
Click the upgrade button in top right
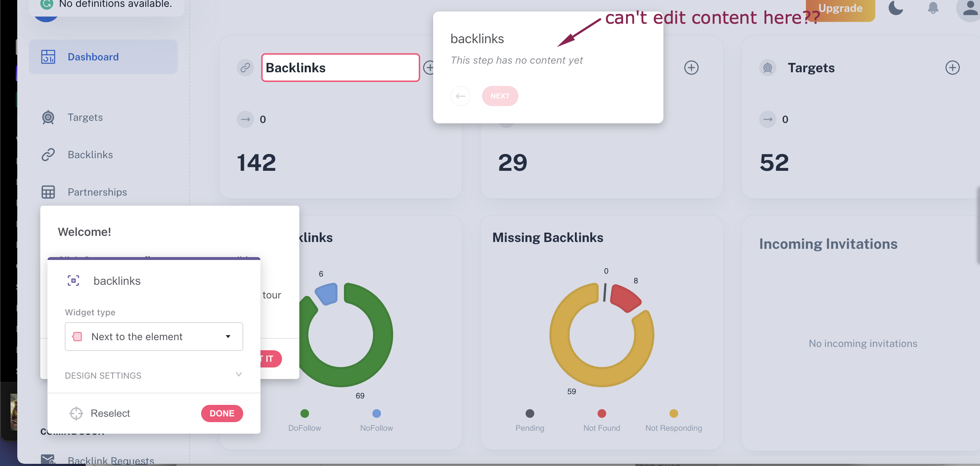click(x=839, y=8)
